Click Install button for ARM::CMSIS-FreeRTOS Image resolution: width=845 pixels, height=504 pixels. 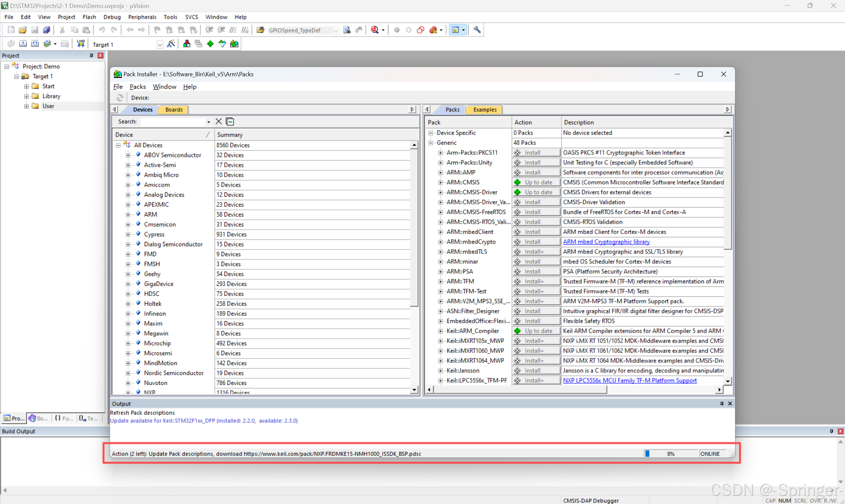536,212
